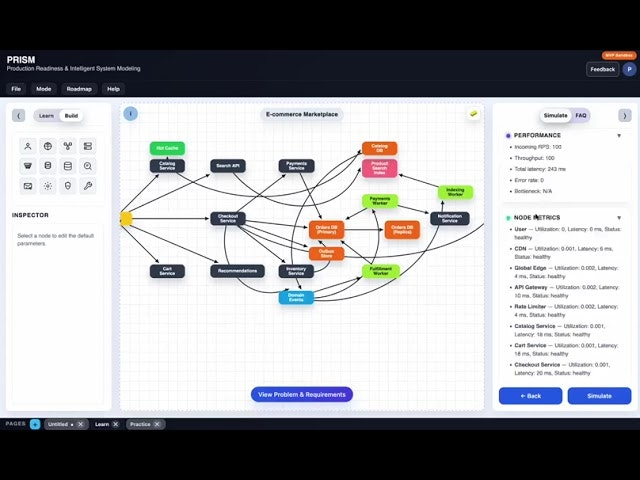Click the yellow eraser icon on canvas
Image resolution: width=640 pixels, height=480 pixels.
coord(473,114)
